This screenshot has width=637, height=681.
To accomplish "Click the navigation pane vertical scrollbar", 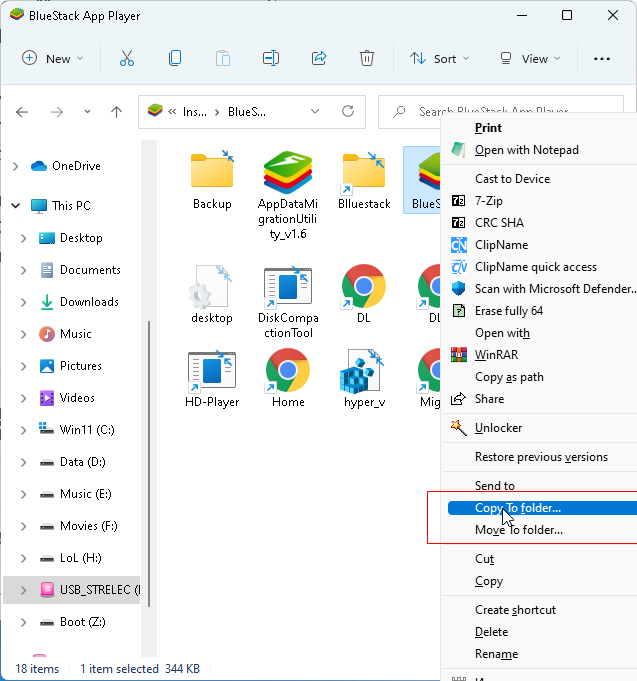I will click(x=149, y=464).
